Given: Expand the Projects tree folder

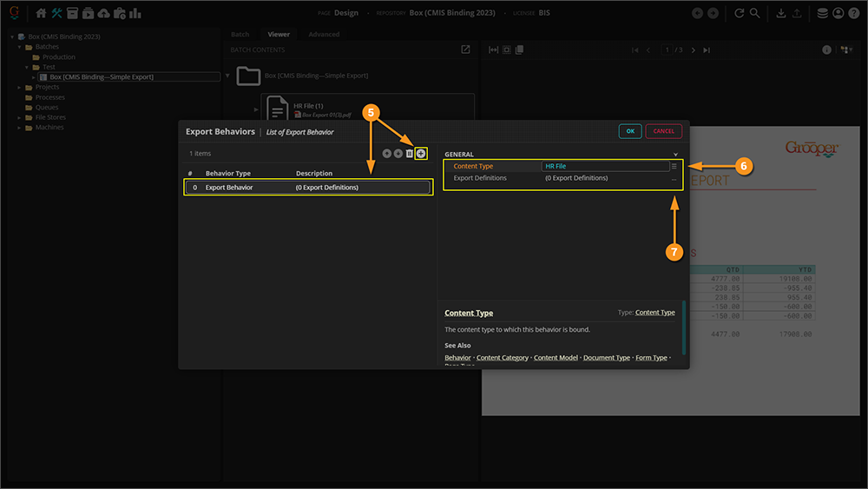Looking at the screenshot, I should point(19,88).
